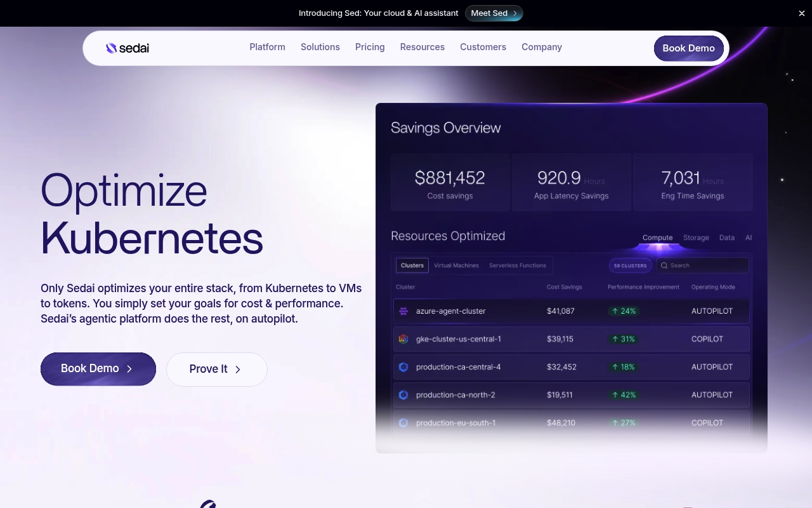The height and width of the screenshot is (508, 812).
Task: Click the Resources Optimized heading
Action: pos(448,236)
